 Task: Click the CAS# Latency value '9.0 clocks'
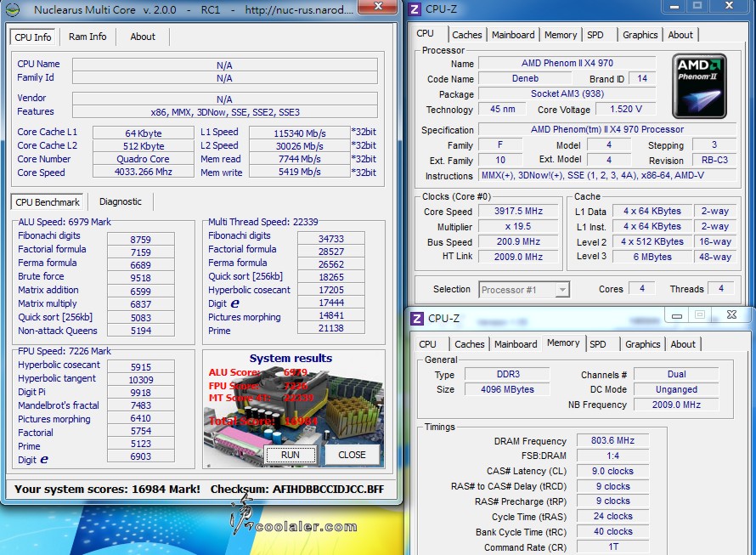[612, 471]
